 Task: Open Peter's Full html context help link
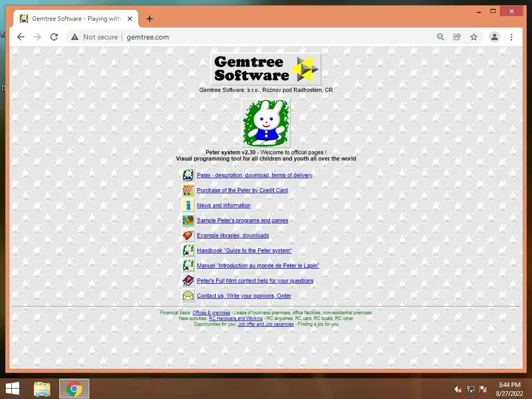point(255,281)
